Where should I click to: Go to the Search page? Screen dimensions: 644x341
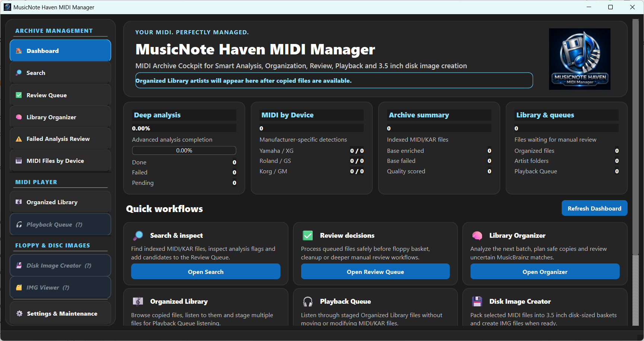coord(60,73)
